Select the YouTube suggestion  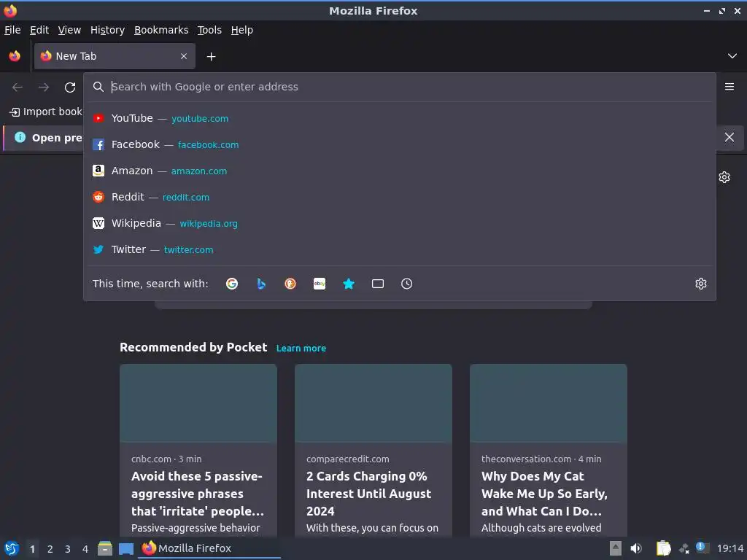tap(400, 118)
